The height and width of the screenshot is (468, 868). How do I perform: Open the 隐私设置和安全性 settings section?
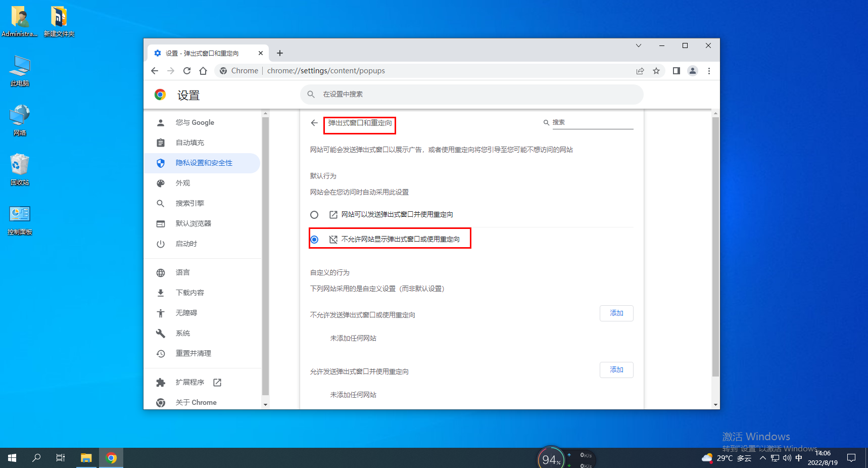[x=204, y=163]
